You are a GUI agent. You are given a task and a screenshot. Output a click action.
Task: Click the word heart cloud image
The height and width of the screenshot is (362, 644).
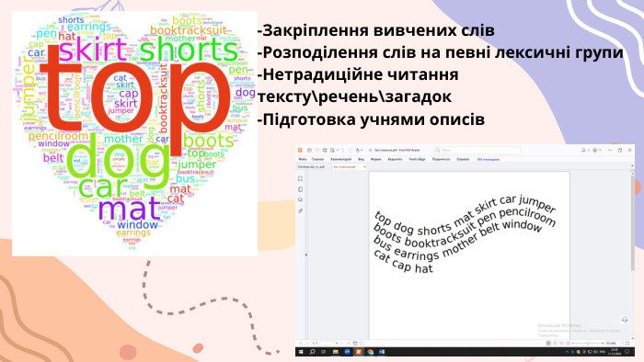coord(134,133)
